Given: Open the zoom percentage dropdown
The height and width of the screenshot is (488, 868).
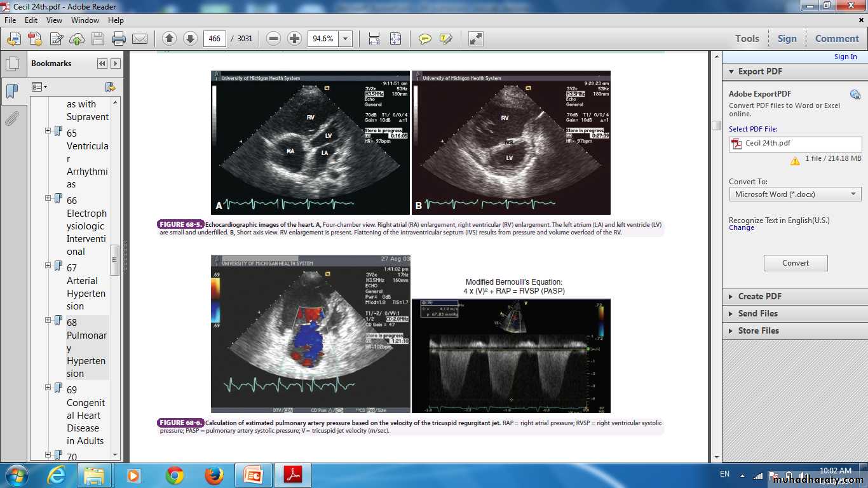Looking at the screenshot, I should point(346,39).
